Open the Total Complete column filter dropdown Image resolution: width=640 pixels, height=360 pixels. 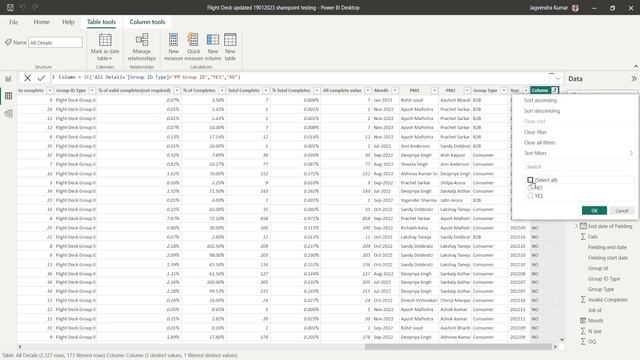tap(266, 90)
